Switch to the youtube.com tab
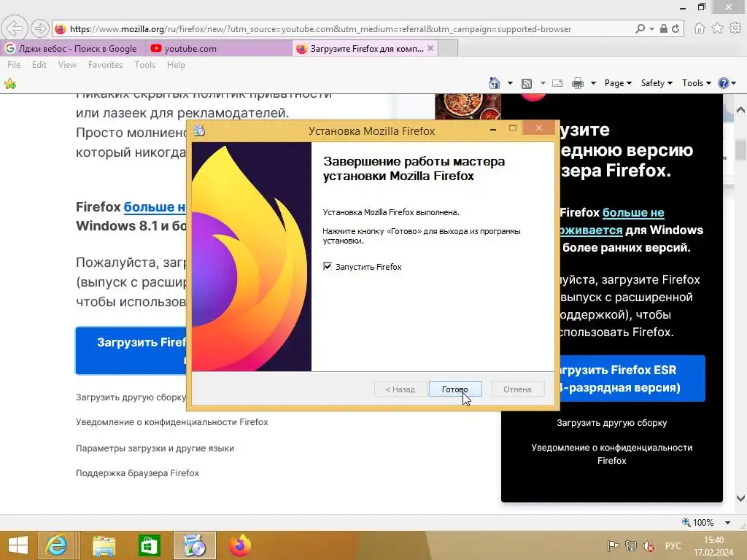Viewport: 747px width, 560px height. pyautogui.click(x=219, y=48)
